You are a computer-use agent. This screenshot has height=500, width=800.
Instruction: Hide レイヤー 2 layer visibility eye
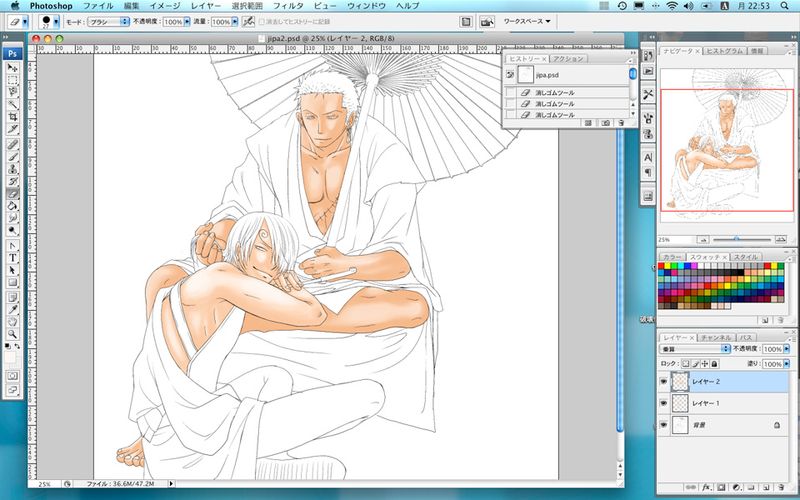663,382
